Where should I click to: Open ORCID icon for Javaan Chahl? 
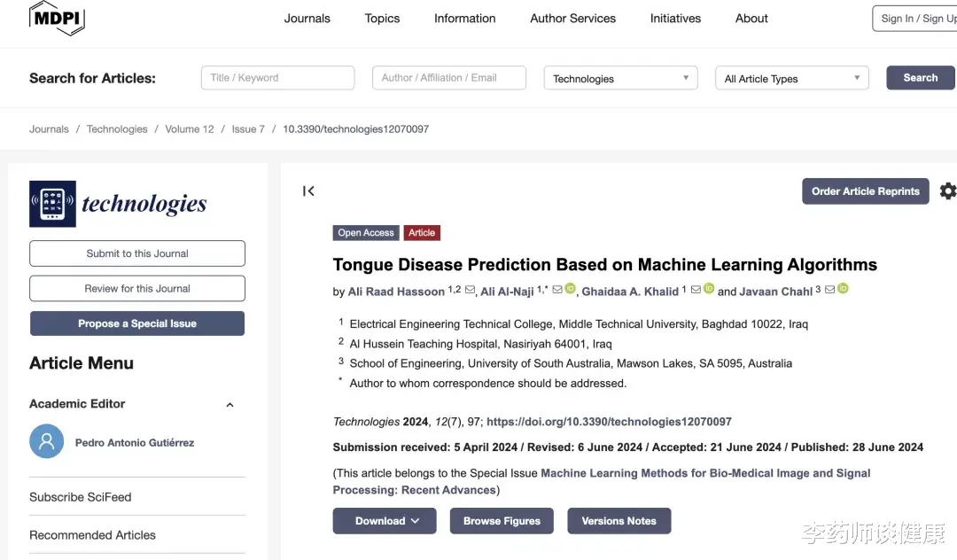[x=843, y=289]
